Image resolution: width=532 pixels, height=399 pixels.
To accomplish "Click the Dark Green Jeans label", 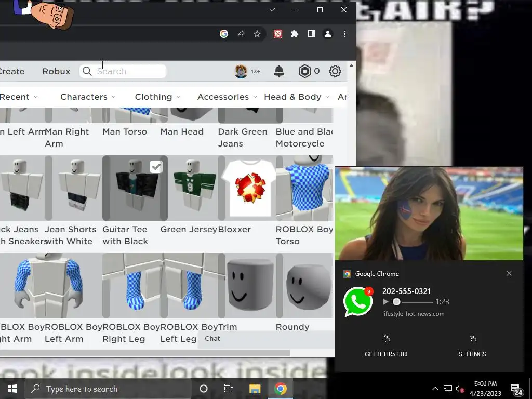I will click(243, 137).
